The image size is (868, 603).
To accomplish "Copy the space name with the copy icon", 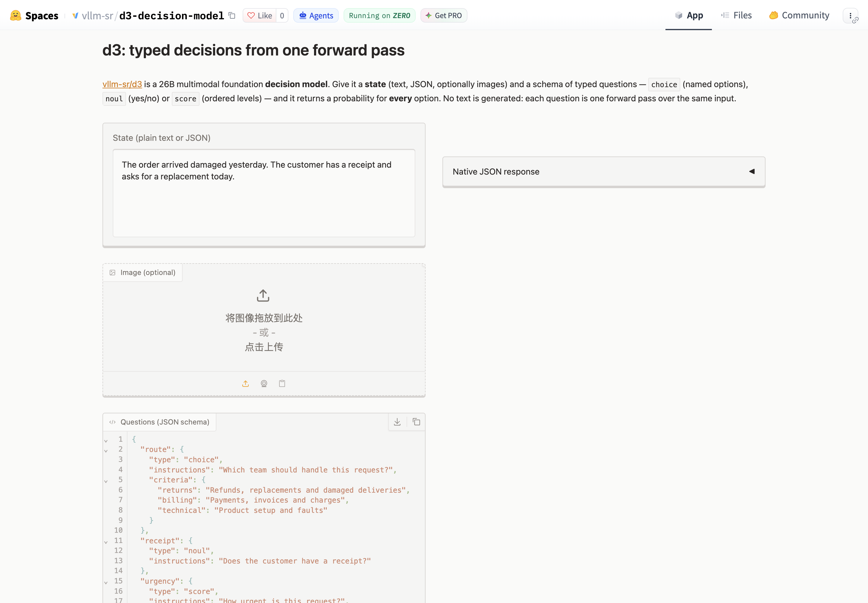I will (x=232, y=15).
